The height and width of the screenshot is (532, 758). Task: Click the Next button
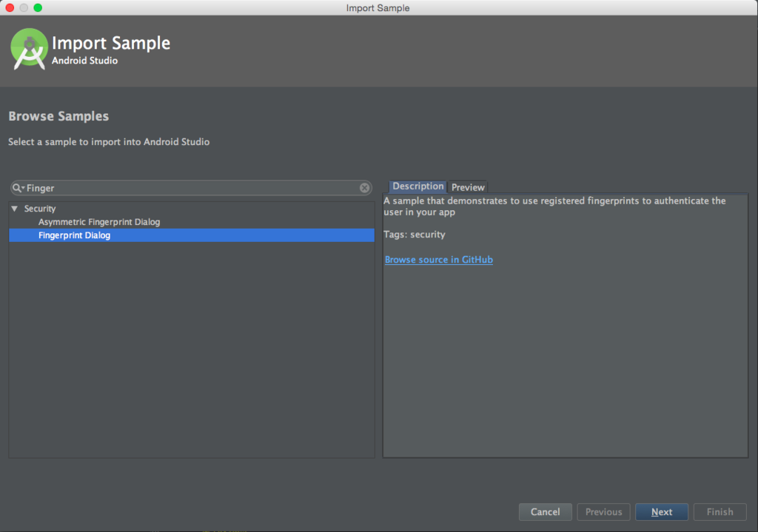(x=661, y=512)
